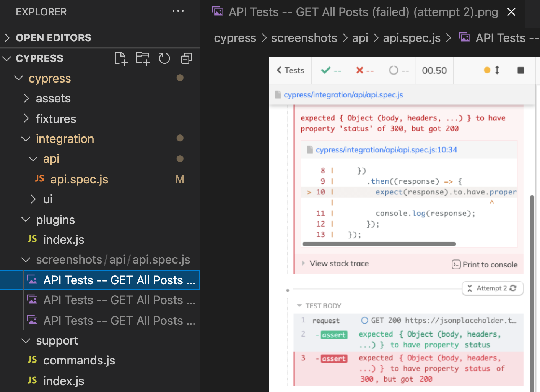Viewport: 540px width, 392px height.
Task: Toggle the Attempt 2 collapsible label
Action: [x=492, y=288]
